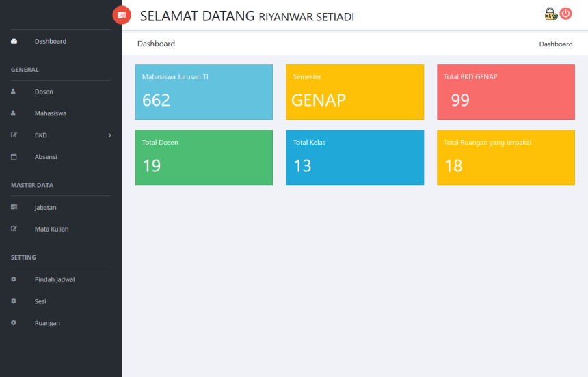Click the padlock key icon in header
The width and height of the screenshot is (588, 377).
550,14
